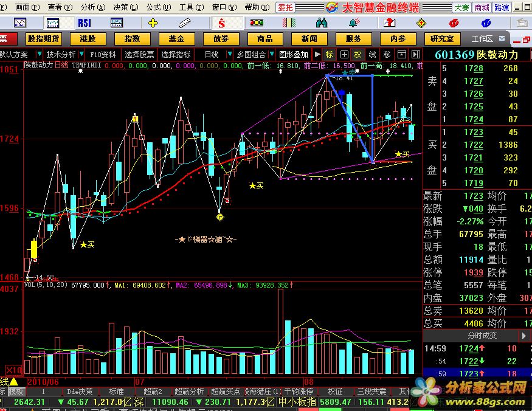Switch to 港股 tab

[x=88, y=39]
